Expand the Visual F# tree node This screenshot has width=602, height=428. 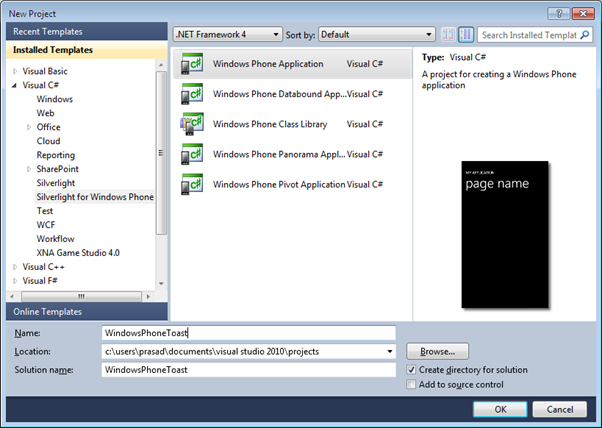point(15,281)
